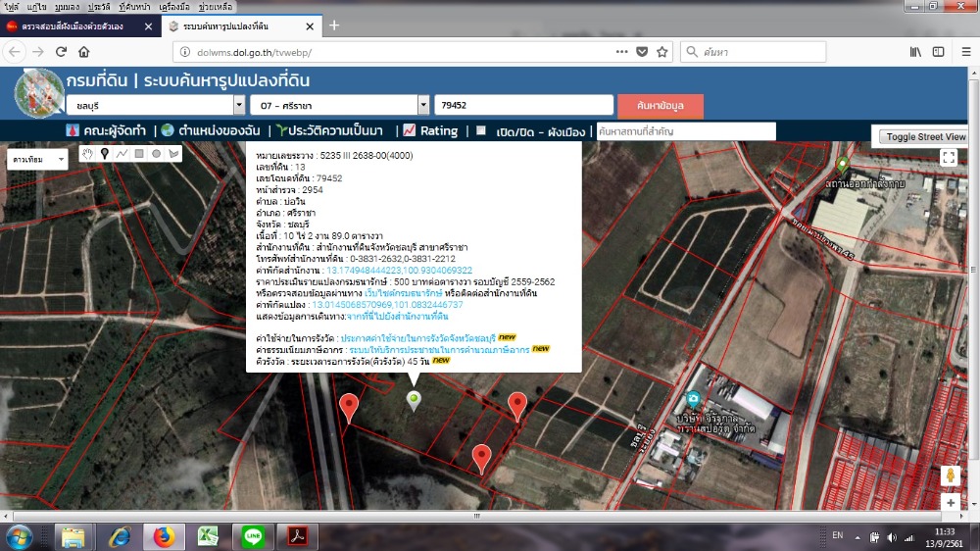Open the fullscreen map view icon
The width and height of the screenshot is (980, 551).
(x=949, y=158)
